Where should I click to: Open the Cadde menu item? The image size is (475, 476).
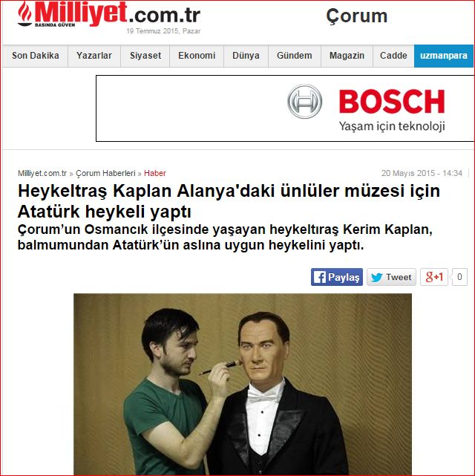tap(393, 56)
